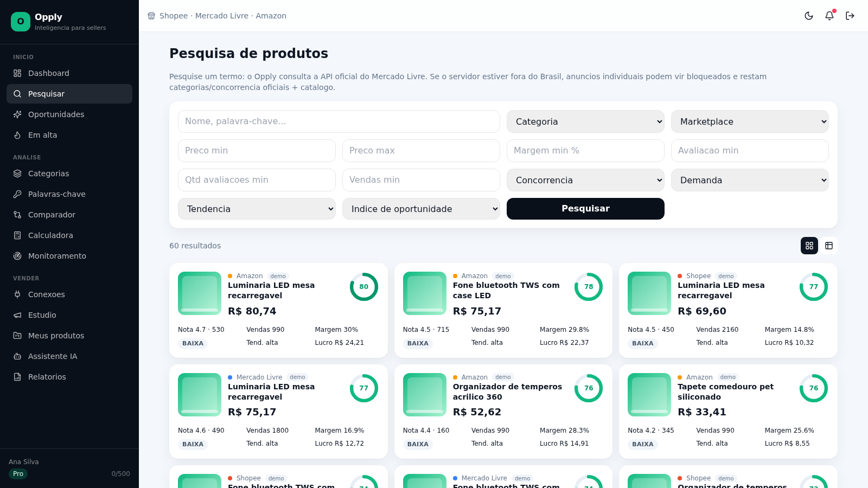The image size is (868, 488).
Task: Open the Marketplace dropdown
Action: click(x=750, y=121)
